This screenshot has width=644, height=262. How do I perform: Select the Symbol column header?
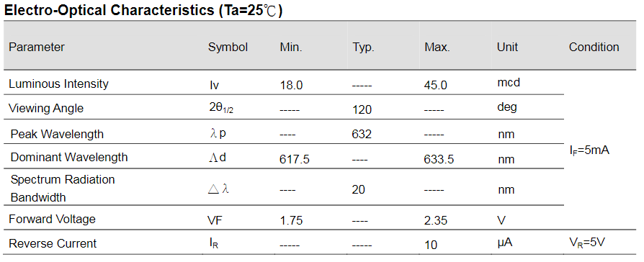click(228, 48)
